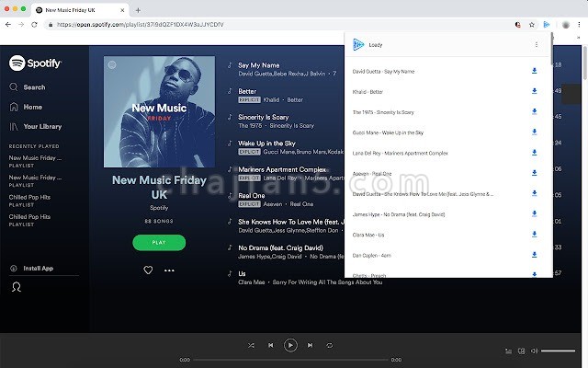Download The 1975 - Sincerity Is Scary

pos(535,111)
